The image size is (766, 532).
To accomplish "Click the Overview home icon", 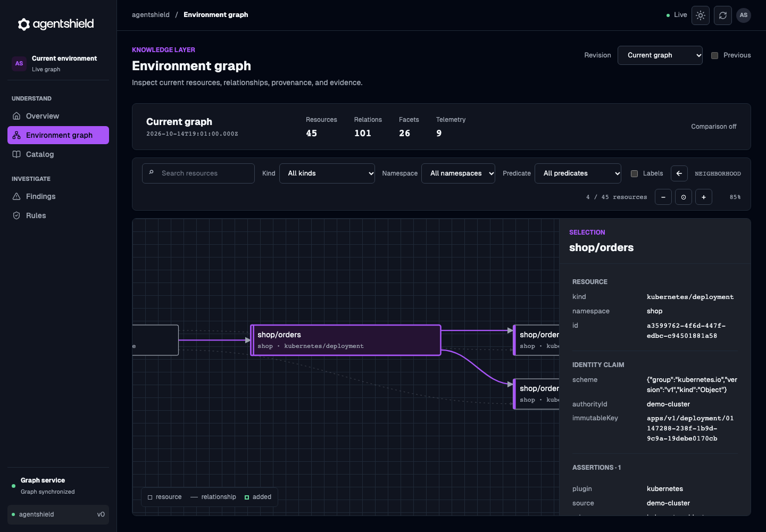I will (x=16, y=116).
